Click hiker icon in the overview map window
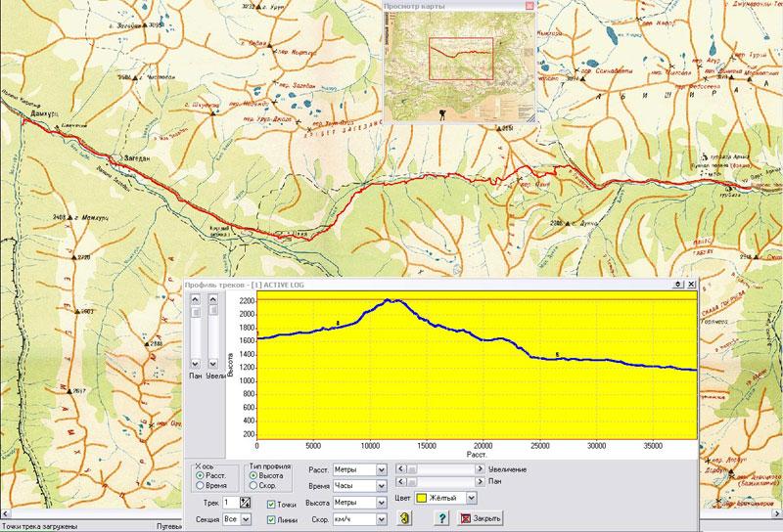Image resolution: width=783 pixels, height=532 pixels. coord(442,114)
